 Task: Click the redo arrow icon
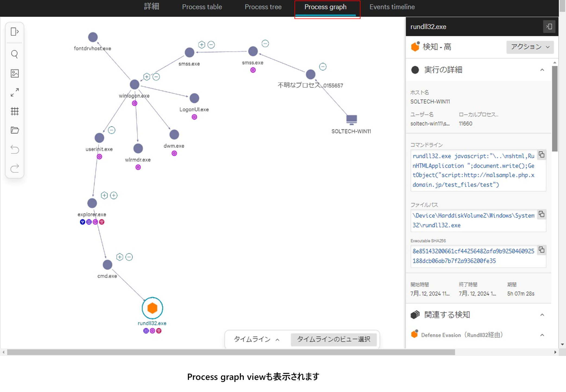(15, 168)
